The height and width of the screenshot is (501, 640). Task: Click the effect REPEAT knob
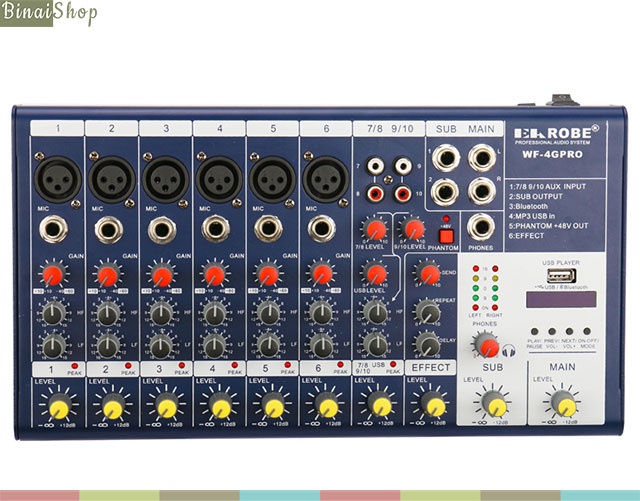tap(428, 313)
